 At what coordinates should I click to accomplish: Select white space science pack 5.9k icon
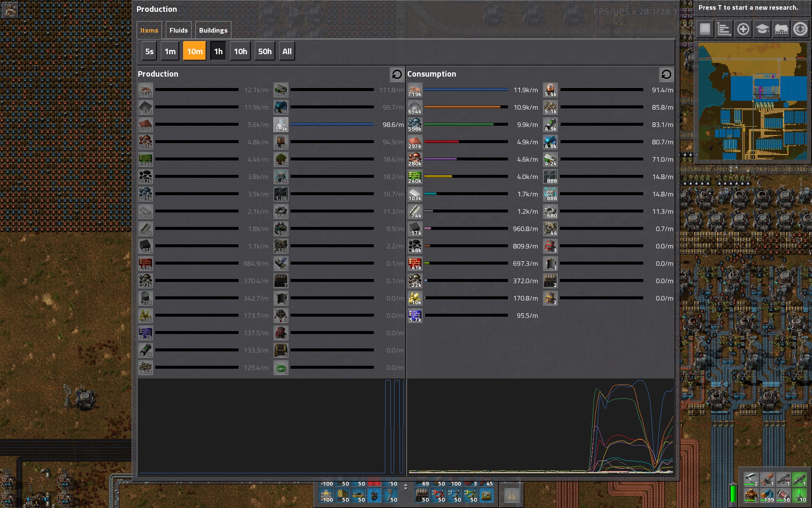pos(281,125)
